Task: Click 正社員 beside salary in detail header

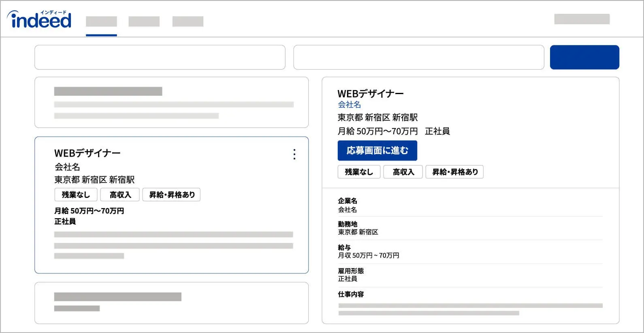Action: click(x=437, y=131)
